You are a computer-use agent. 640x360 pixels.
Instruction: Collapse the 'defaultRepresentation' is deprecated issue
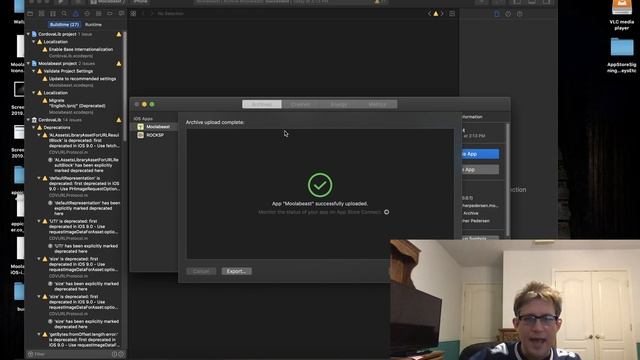coord(39,178)
